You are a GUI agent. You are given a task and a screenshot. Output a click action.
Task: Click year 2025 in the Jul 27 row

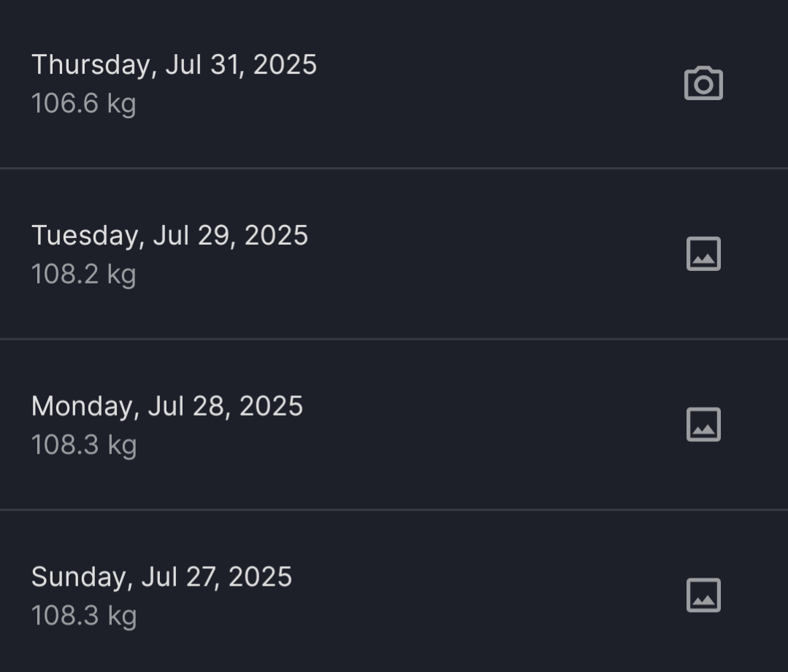click(260, 577)
